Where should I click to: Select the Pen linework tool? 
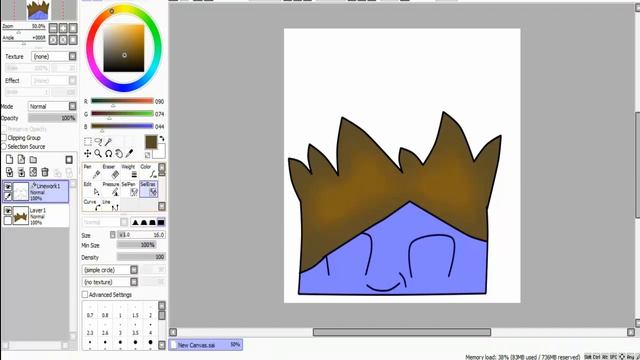click(92, 172)
